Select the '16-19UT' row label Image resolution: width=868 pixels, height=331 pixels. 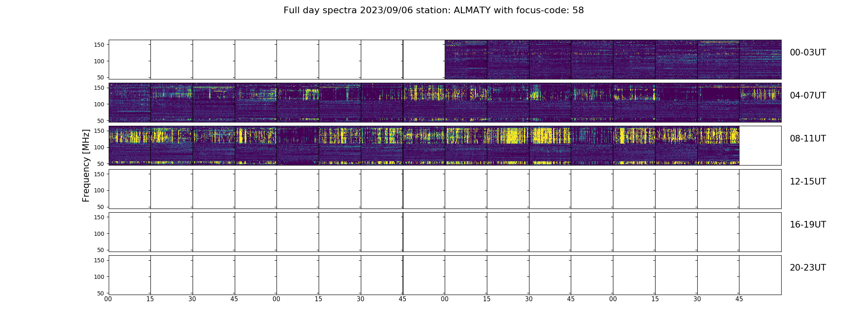click(x=808, y=225)
